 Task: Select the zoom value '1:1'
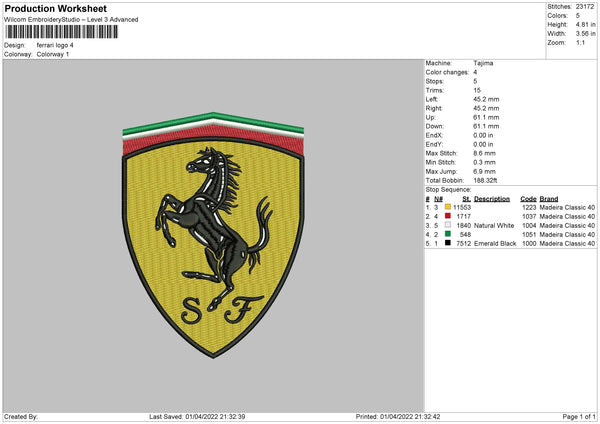coord(580,42)
